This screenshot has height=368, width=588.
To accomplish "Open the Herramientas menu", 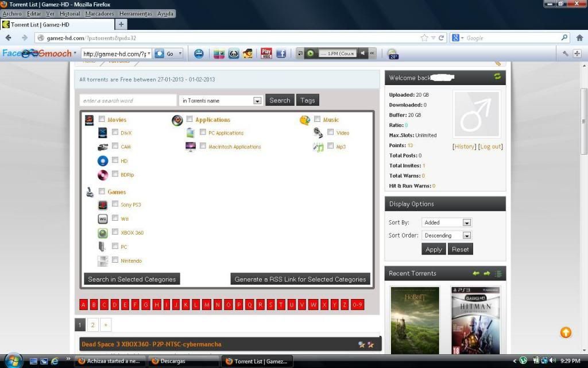I will 136,14.
